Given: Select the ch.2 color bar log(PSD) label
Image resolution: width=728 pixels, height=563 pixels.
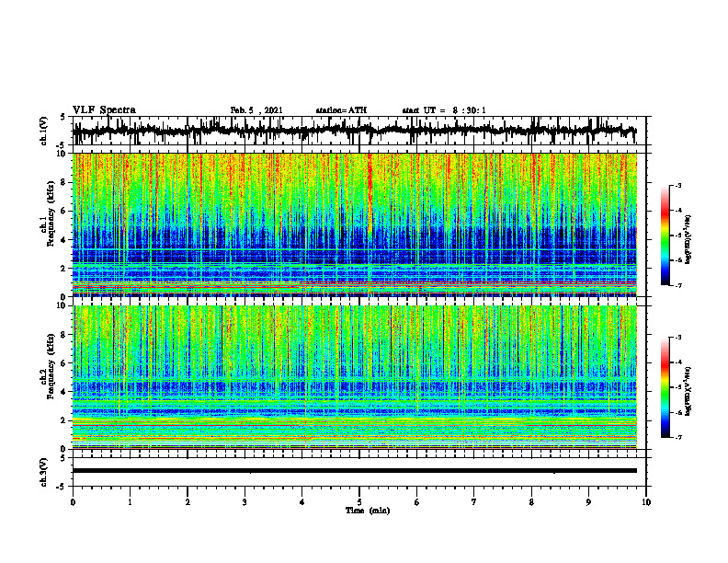Looking at the screenshot, I should (x=688, y=391).
